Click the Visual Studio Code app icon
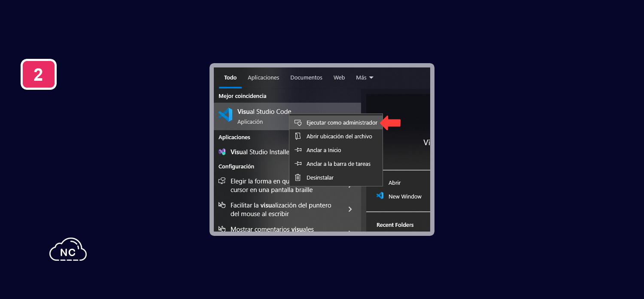The width and height of the screenshot is (644, 299). click(225, 115)
